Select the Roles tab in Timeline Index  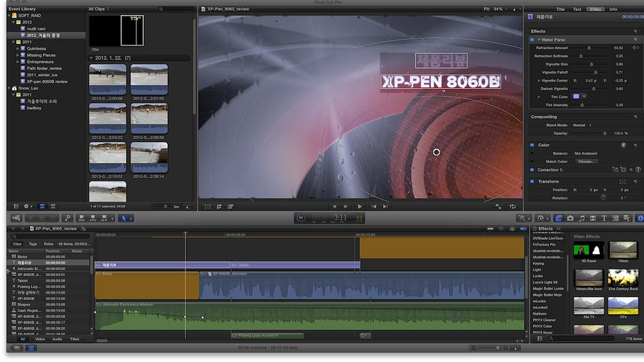(x=49, y=244)
